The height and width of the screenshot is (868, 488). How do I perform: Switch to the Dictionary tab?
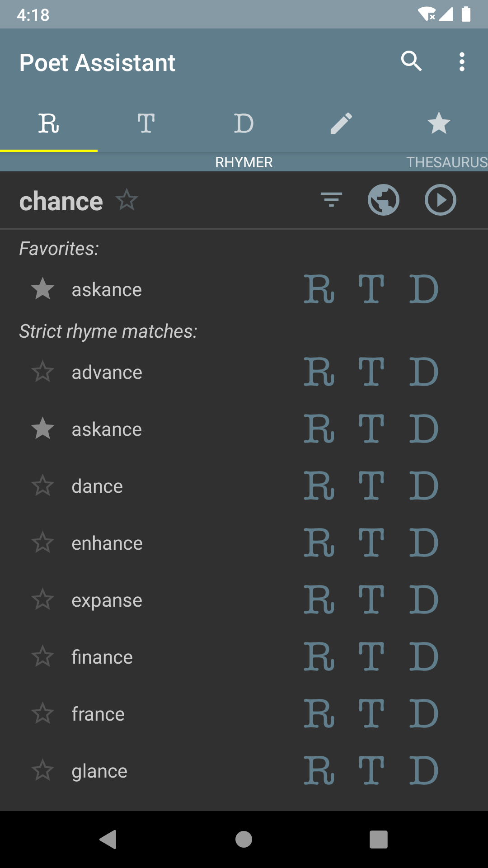[244, 123]
